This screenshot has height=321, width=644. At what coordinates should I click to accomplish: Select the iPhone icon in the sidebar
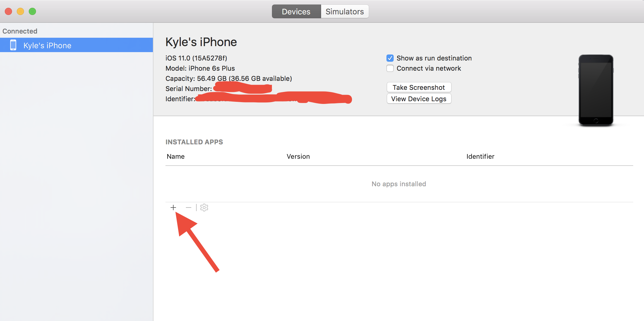click(13, 45)
